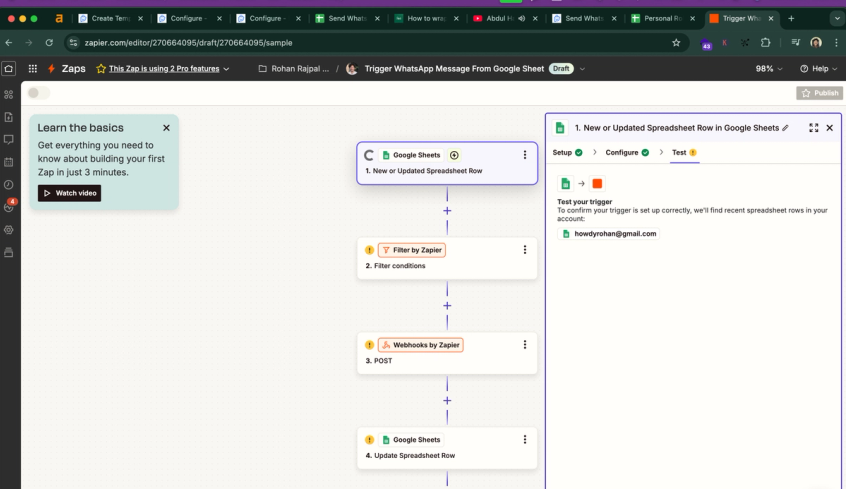Select the Filter by Zapier step card
This screenshot has width=846, height=489.
pos(447,258)
